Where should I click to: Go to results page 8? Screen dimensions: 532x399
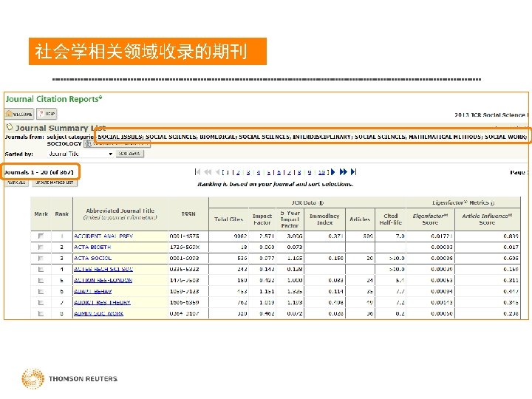click(299, 172)
